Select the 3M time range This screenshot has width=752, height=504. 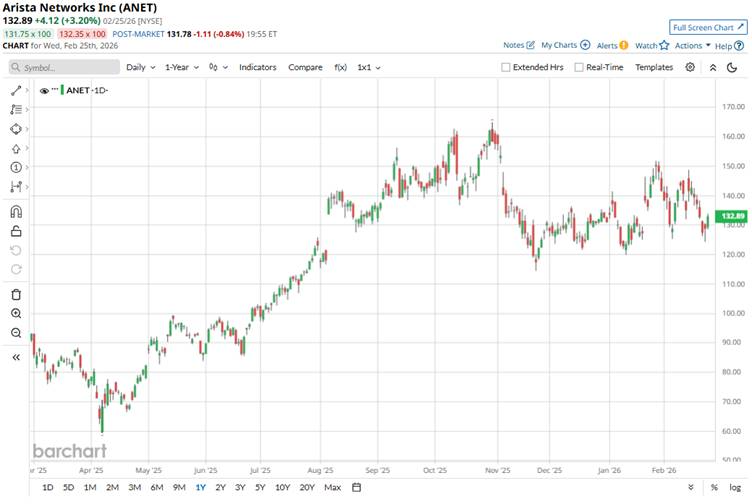[x=135, y=488]
